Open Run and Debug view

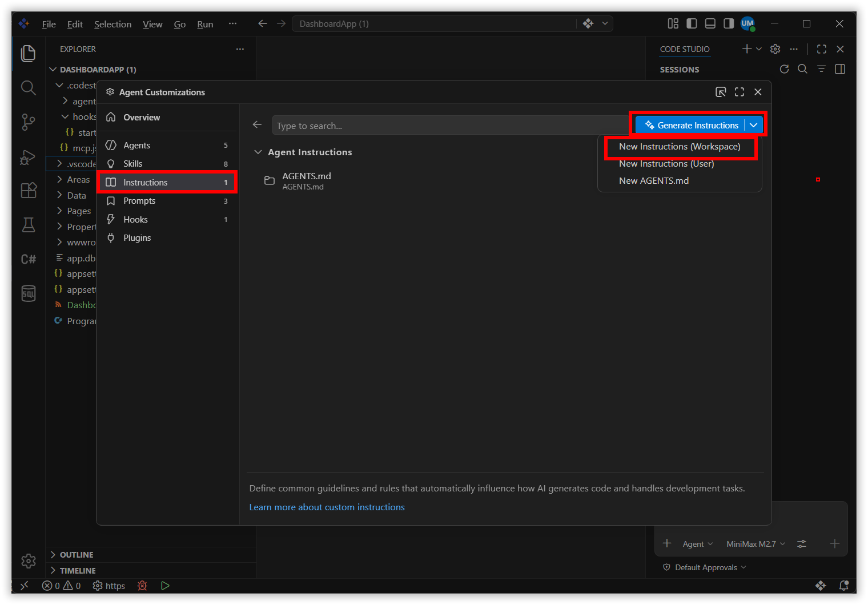pos(28,157)
